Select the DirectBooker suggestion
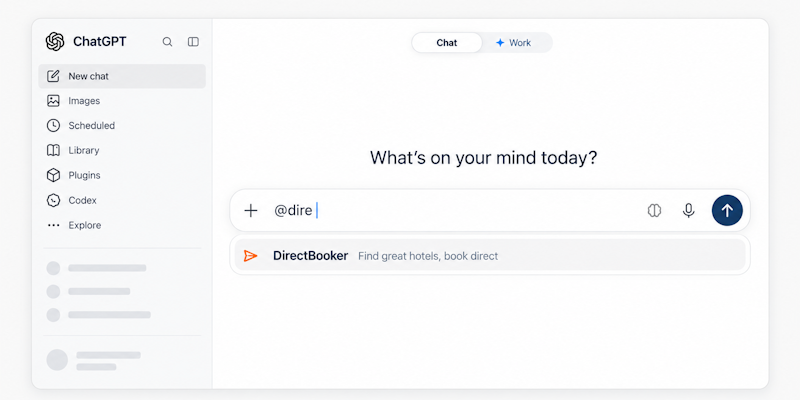800x400 pixels. [490, 256]
